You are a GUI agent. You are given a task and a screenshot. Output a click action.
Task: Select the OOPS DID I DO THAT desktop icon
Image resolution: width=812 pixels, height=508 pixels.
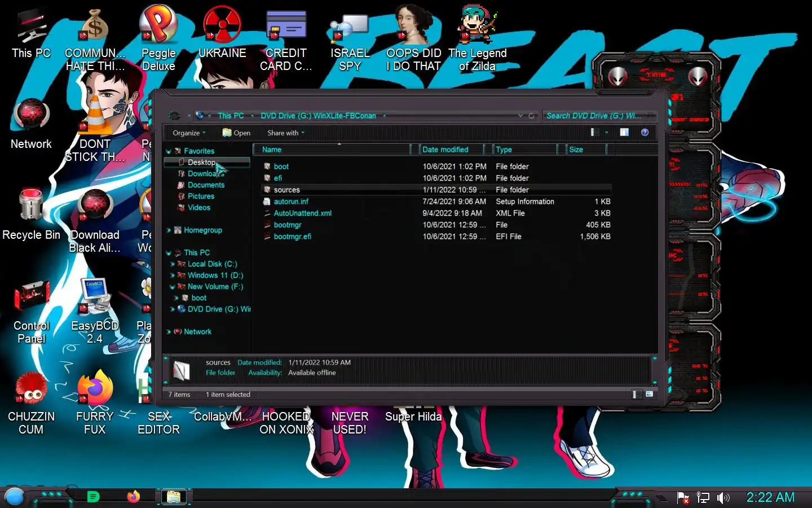pyautogui.click(x=413, y=38)
